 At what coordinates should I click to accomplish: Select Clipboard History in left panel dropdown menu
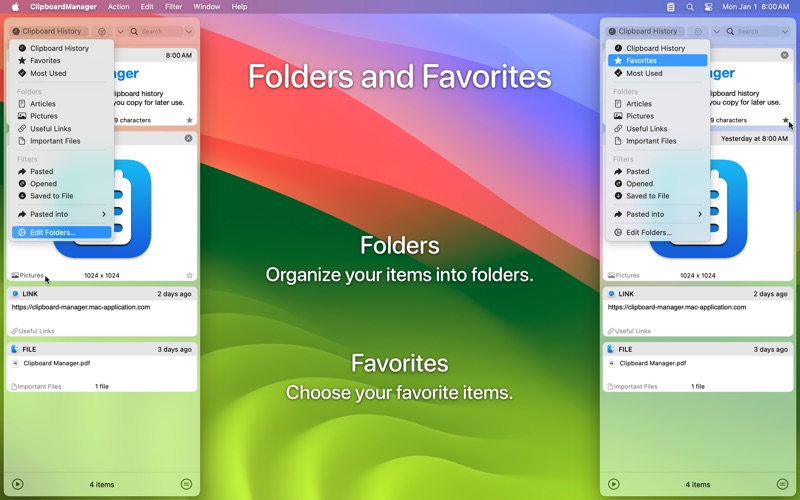click(x=61, y=48)
